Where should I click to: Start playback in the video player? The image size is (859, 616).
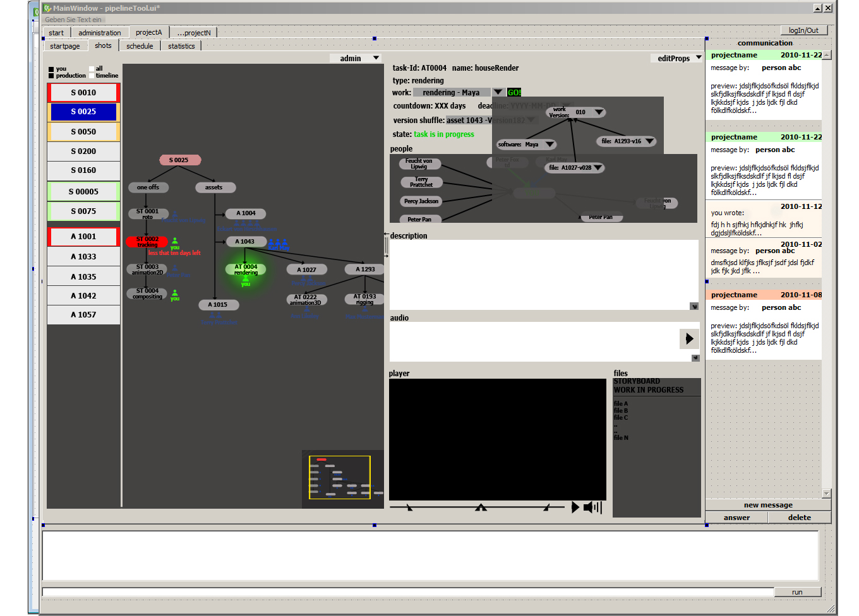(x=575, y=507)
